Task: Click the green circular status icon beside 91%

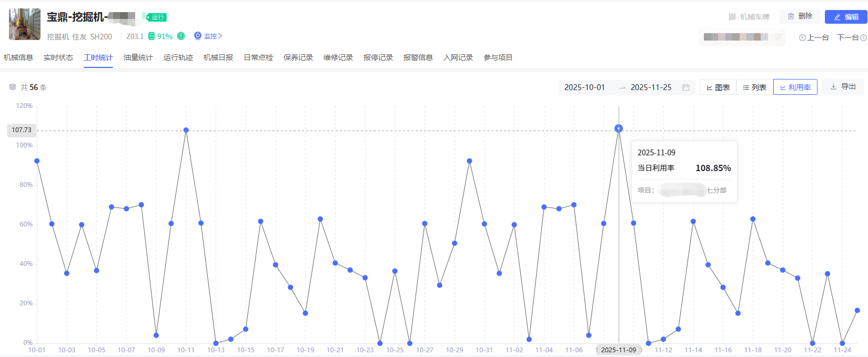Action: tap(181, 36)
